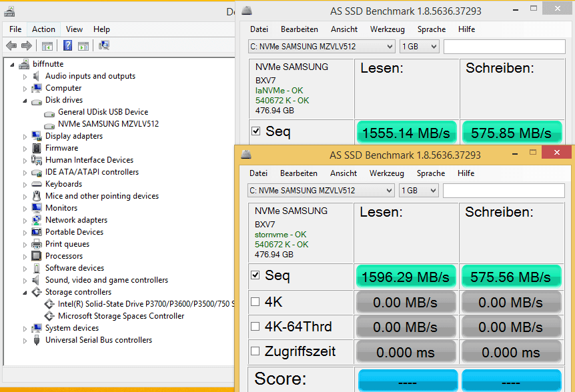Enable the Zugriffszeit test checkbox
This screenshot has width=575, height=392.
pos(255,351)
